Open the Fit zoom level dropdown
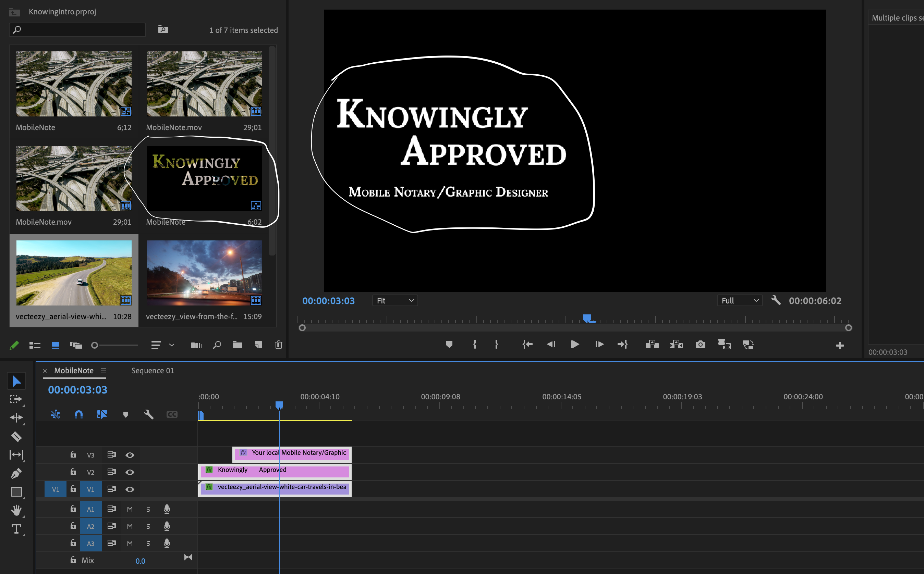 coord(395,300)
